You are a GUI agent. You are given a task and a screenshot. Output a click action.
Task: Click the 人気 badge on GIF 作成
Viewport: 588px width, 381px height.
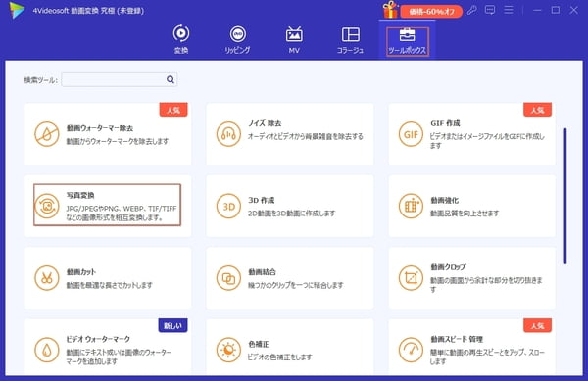(x=537, y=110)
